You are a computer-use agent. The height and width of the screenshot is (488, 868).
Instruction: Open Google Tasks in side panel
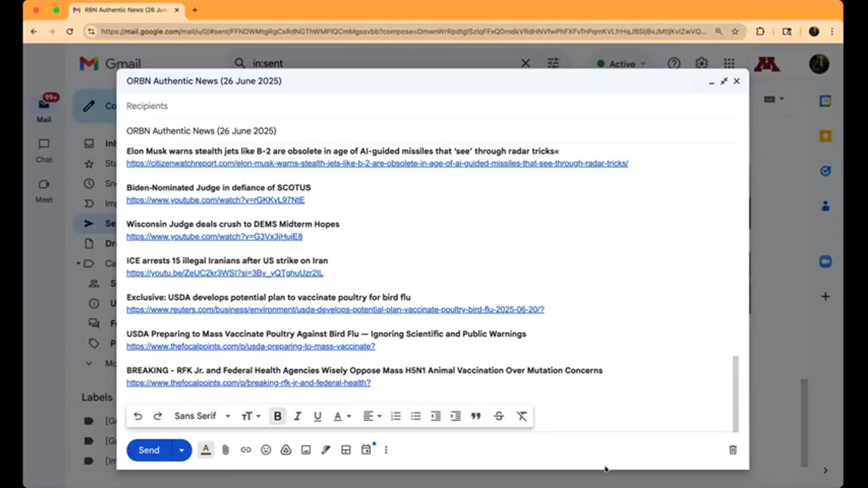[825, 171]
